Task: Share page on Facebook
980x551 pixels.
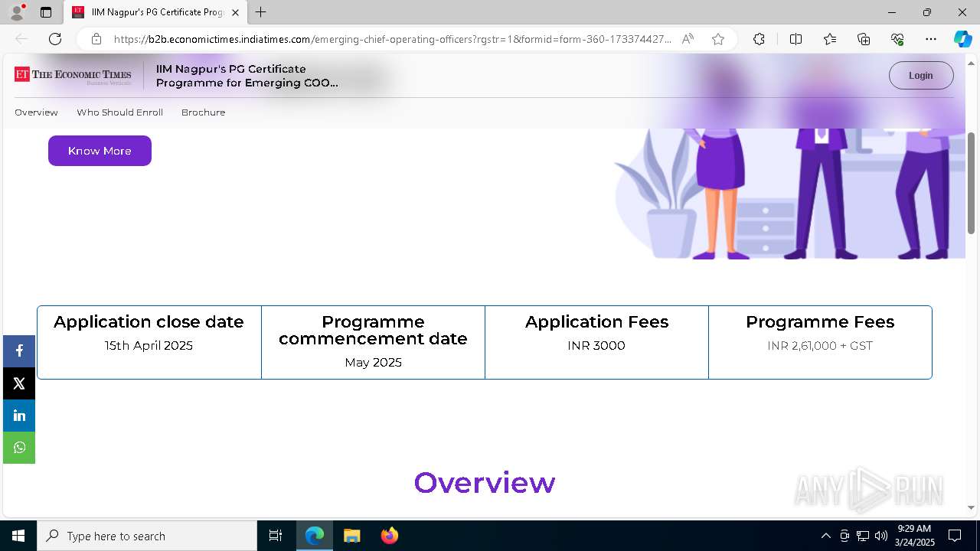Action: coord(19,350)
